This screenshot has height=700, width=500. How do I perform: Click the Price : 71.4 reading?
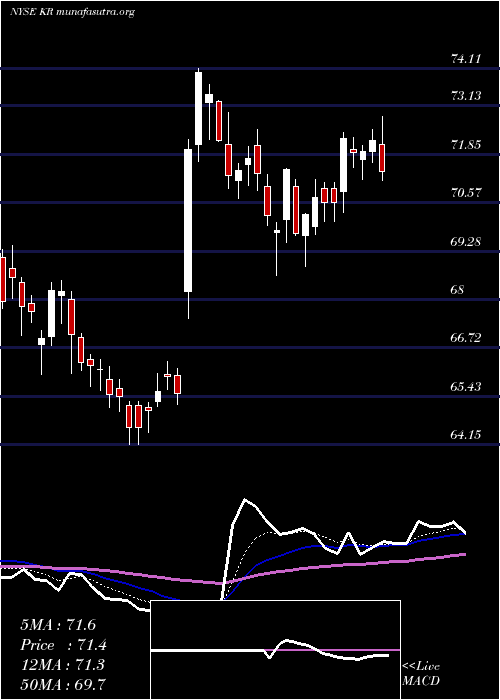tap(63, 645)
